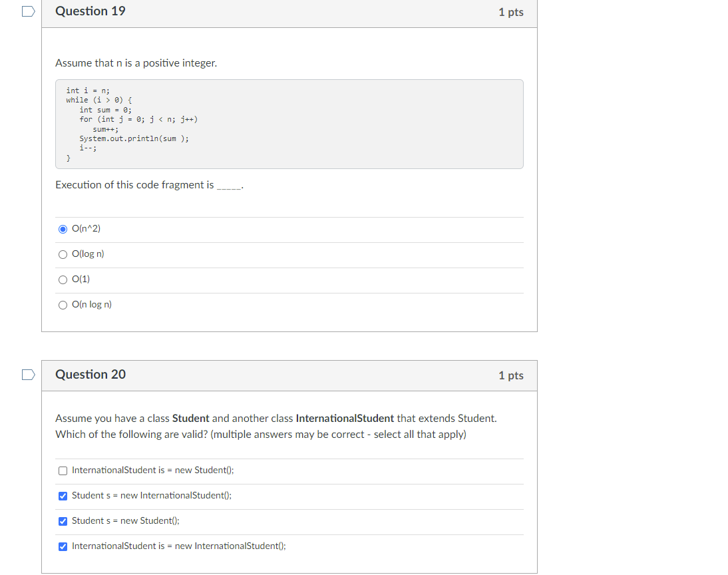The height and width of the screenshot is (575, 728).
Task: Uncheck 'Student s = new Student();'
Action: 62,521
